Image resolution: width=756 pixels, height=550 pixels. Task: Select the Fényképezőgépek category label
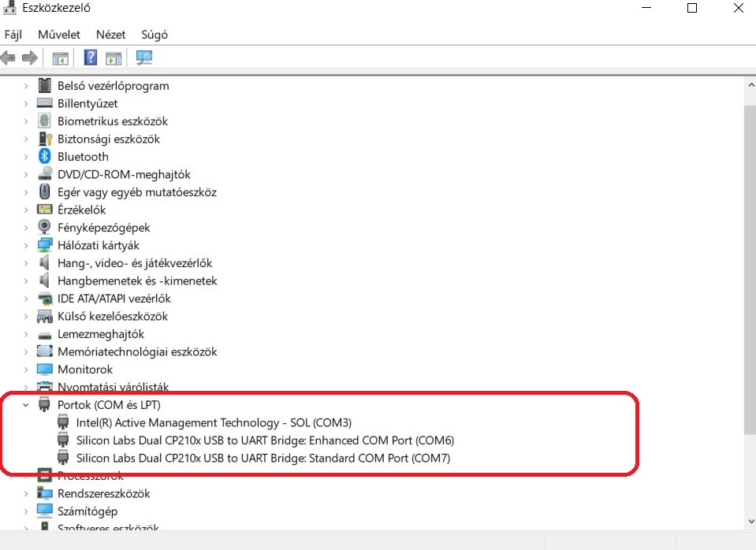tap(103, 228)
